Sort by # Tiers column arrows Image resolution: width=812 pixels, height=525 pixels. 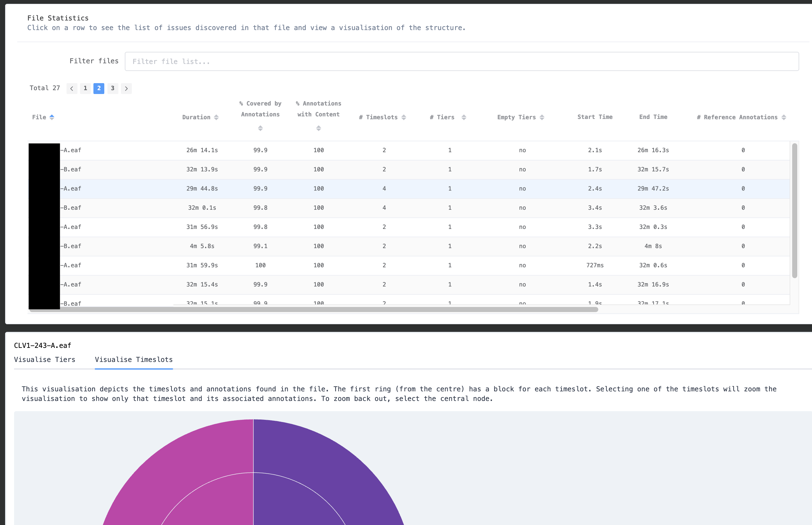point(464,117)
